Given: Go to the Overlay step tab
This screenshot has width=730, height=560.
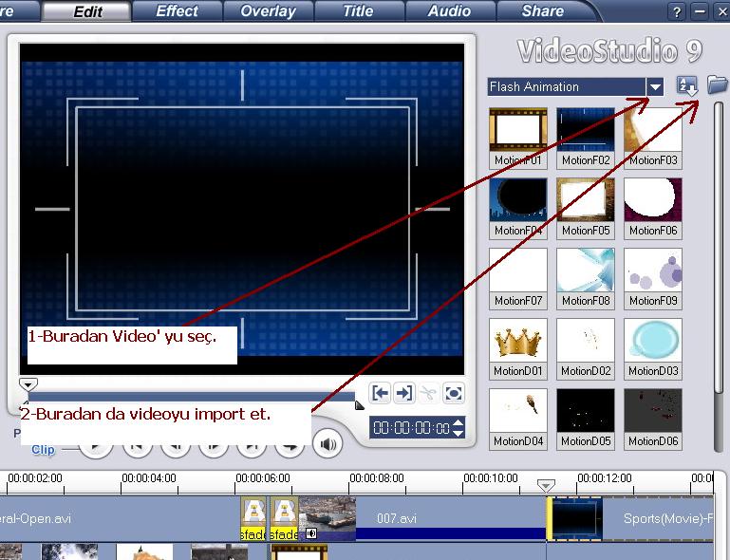Looking at the screenshot, I should coord(268,11).
